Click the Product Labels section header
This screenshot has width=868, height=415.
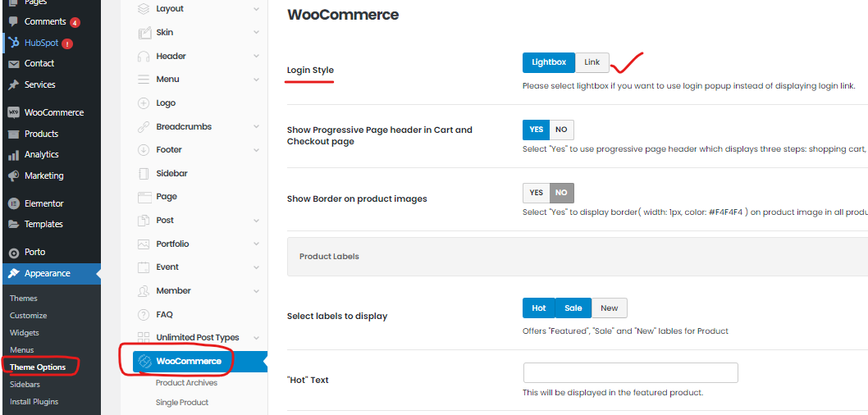[x=578, y=257]
